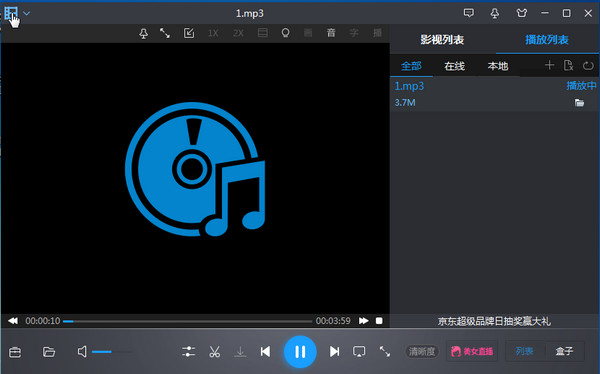Click the download arrow icon
The image size is (600, 374).
click(x=240, y=352)
